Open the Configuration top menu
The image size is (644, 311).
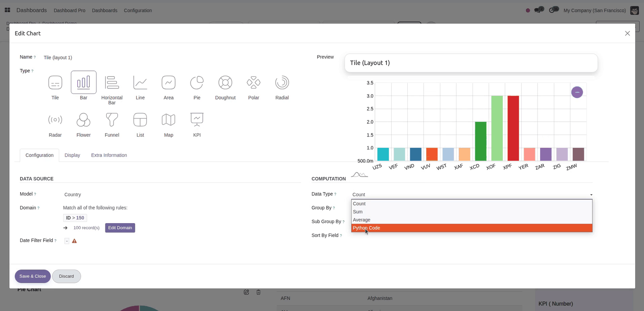click(138, 10)
